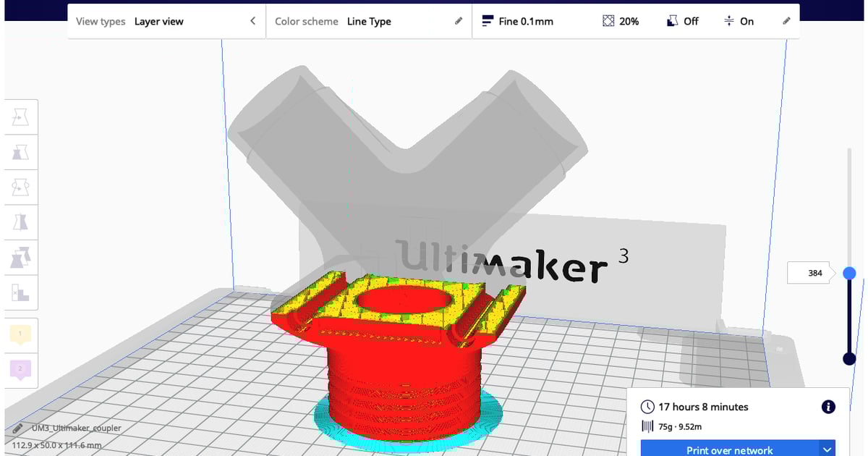This screenshot has height=456, width=868.
Task: Select the Move tool
Action: coord(20,117)
